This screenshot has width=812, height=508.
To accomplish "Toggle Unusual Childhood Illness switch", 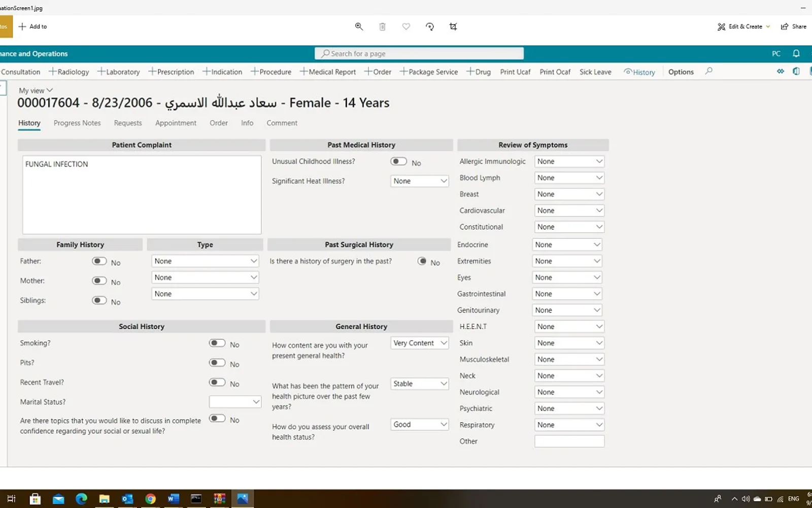I will (398, 161).
